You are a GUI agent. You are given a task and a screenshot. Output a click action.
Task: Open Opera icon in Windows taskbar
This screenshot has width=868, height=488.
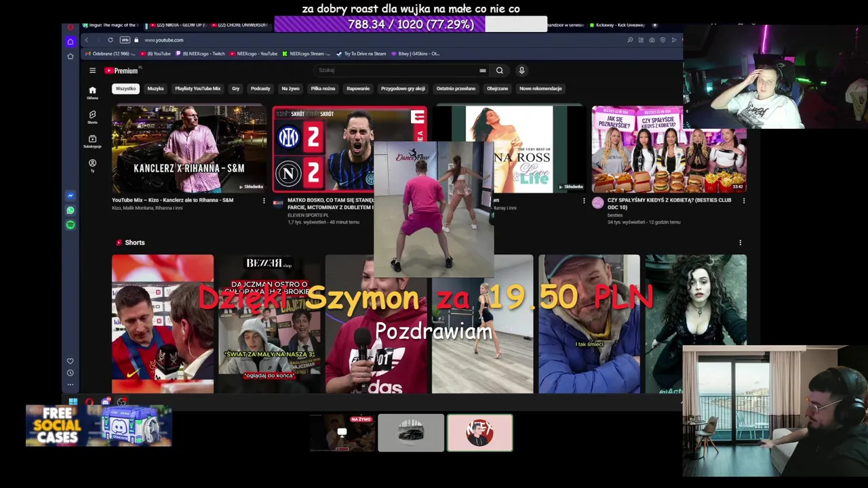click(x=89, y=402)
